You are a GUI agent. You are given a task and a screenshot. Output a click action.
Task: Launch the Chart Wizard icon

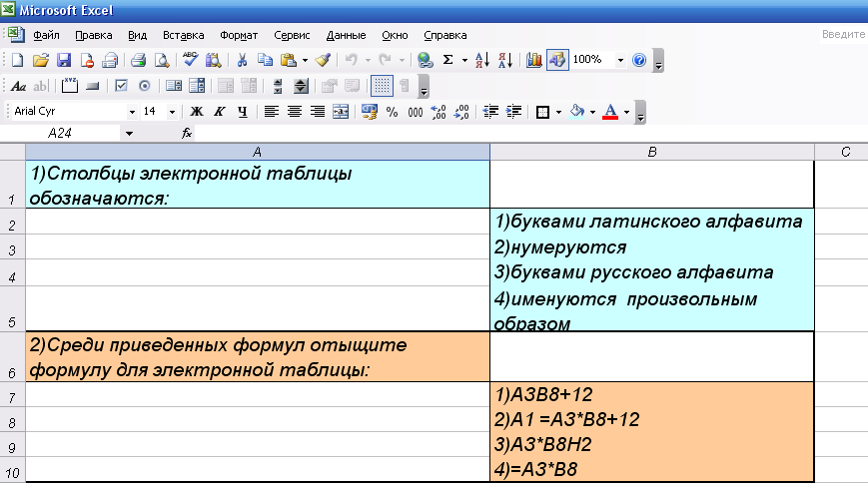pyautogui.click(x=533, y=60)
